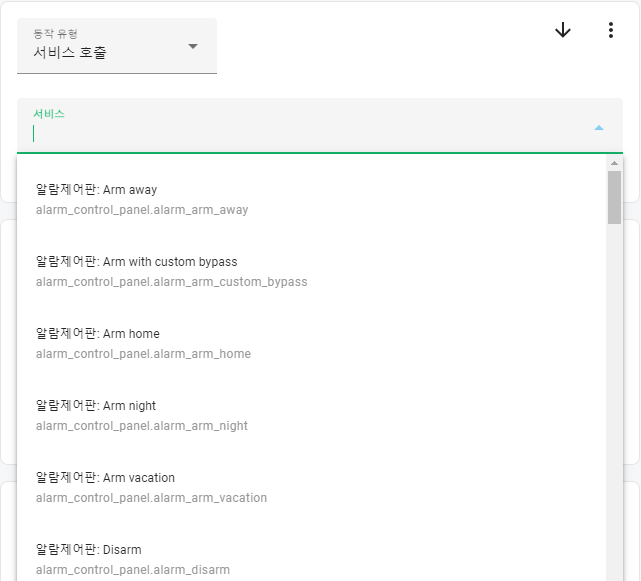The width and height of the screenshot is (641, 581).
Task: Move the action down with the arrow icon
Action: [563, 30]
